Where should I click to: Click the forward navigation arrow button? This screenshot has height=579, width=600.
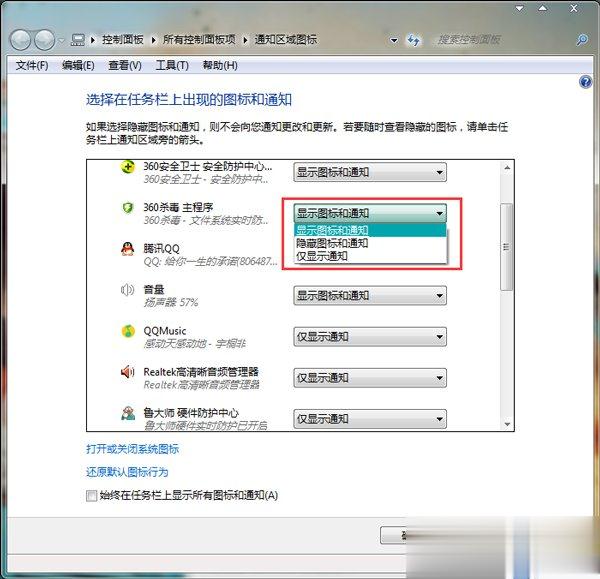(x=45, y=40)
